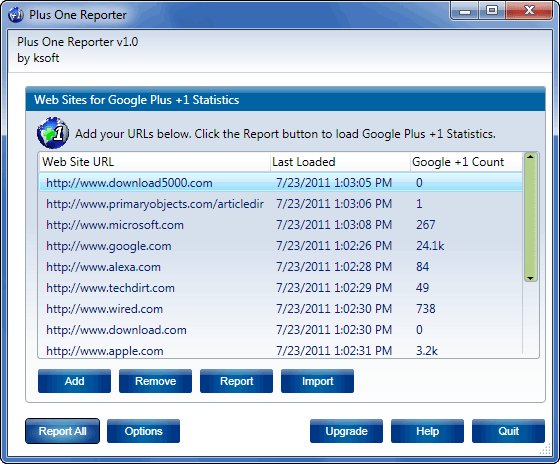Run Report All
Screen dimensions: 560x464
62,431
